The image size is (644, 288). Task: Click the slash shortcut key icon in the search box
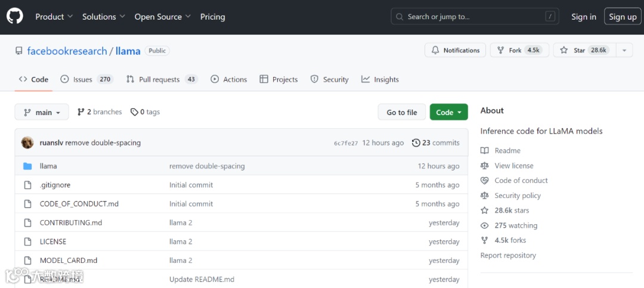[550, 17]
